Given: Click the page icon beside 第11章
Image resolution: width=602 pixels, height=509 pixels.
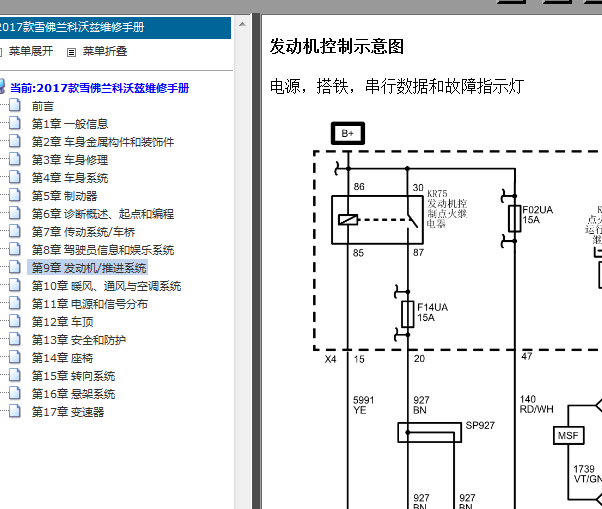Looking at the screenshot, I should pyautogui.click(x=15, y=303).
